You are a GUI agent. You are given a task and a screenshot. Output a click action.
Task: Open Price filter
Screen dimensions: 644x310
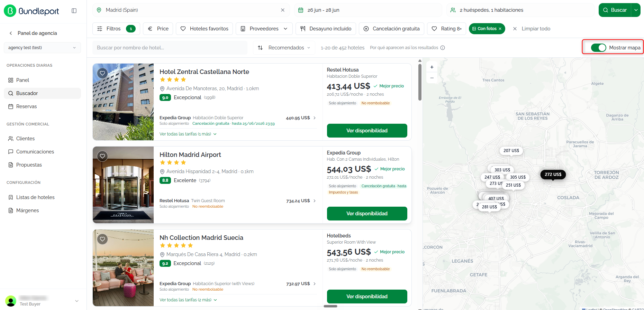158,29
